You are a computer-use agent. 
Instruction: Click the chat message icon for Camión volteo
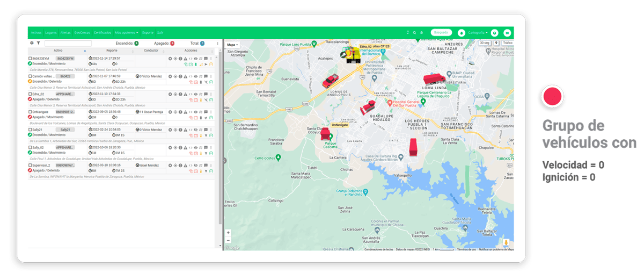(x=206, y=76)
